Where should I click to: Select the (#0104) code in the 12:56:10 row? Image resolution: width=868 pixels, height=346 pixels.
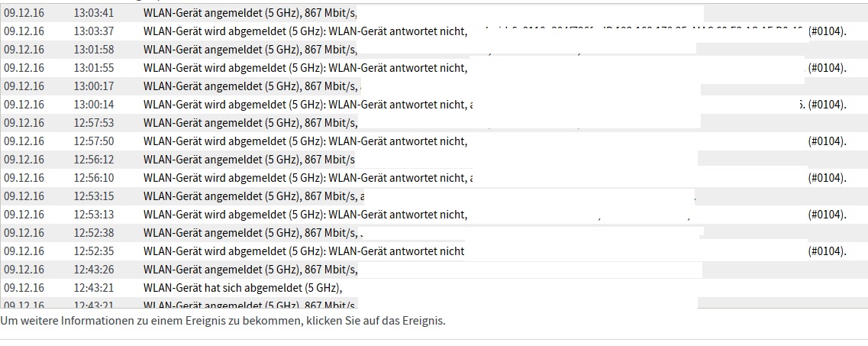coord(827,178)
